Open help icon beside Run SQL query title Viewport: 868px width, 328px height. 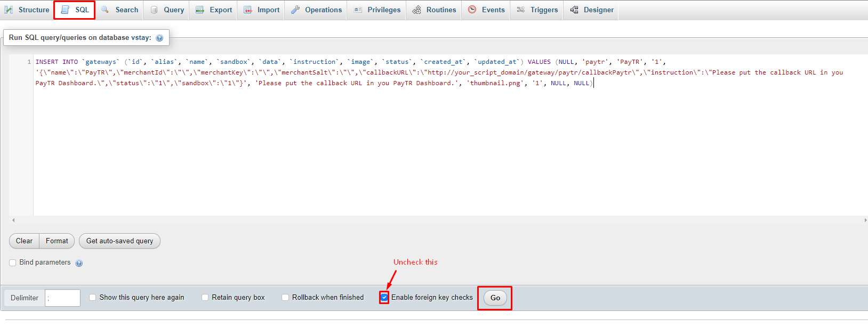[x=159, y=38]
